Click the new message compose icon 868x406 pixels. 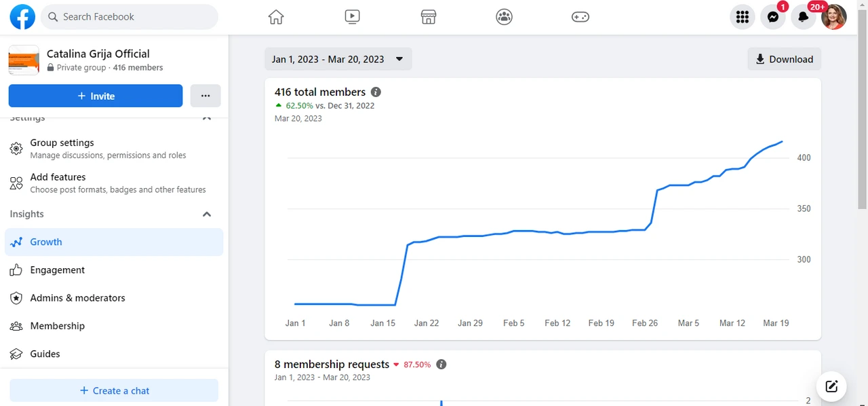tap(831, 387)
